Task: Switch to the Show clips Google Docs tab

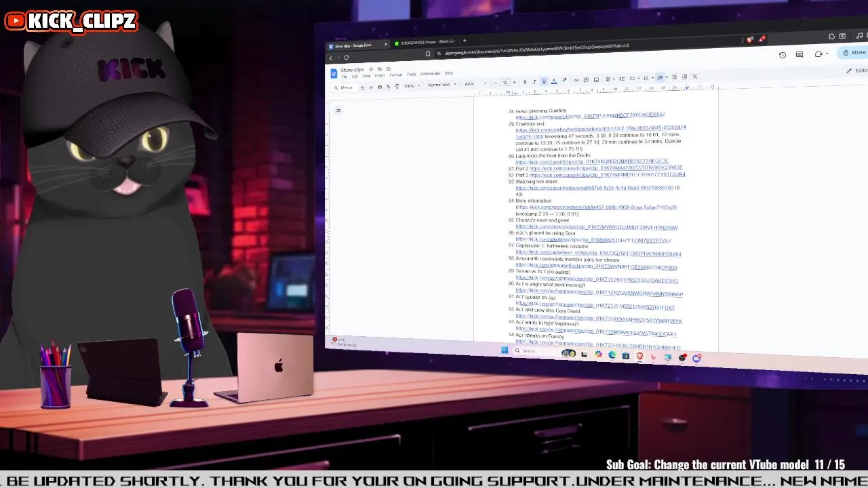Action: pos(357,46)
